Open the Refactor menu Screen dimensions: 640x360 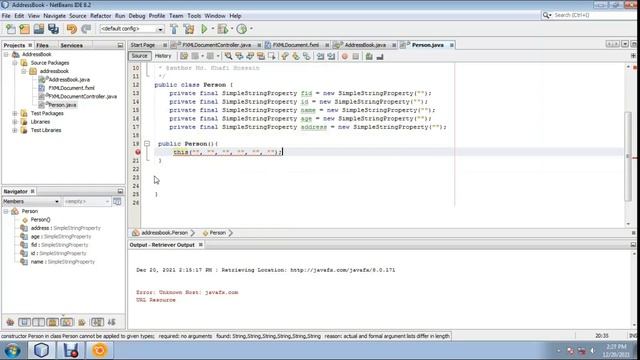pyautogui.click(x=100, y=16)
